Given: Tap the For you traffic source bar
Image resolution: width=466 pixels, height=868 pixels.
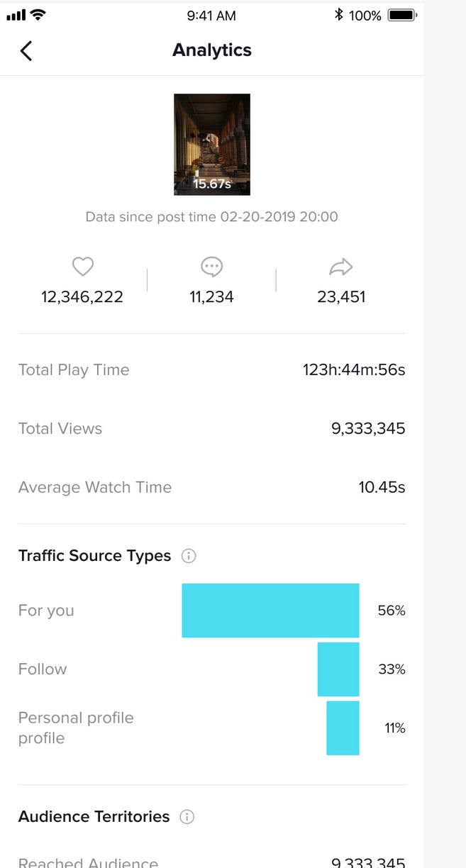Looking at the screenshot, I should 271,610.
